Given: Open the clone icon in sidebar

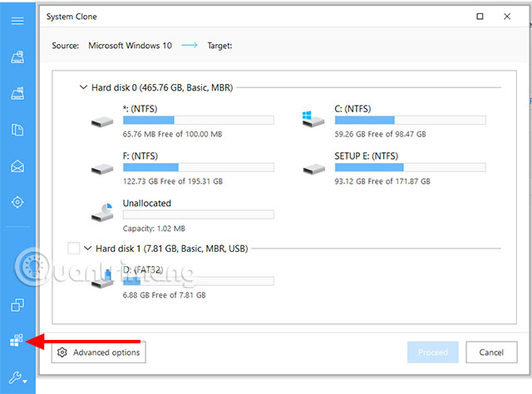Looking at the screenshot, I should point(17,305).
